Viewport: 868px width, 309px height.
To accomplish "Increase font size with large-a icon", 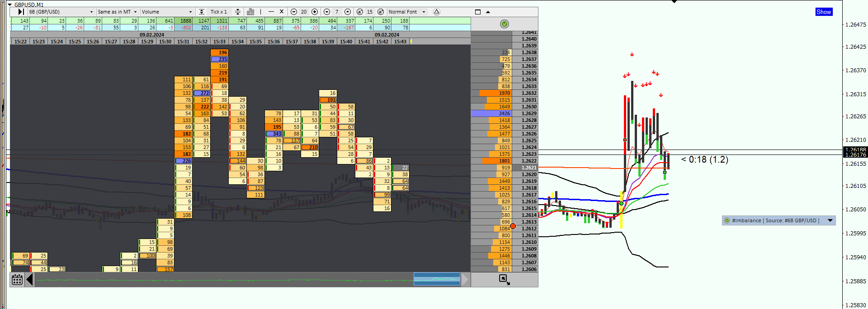I will [381, 12].
